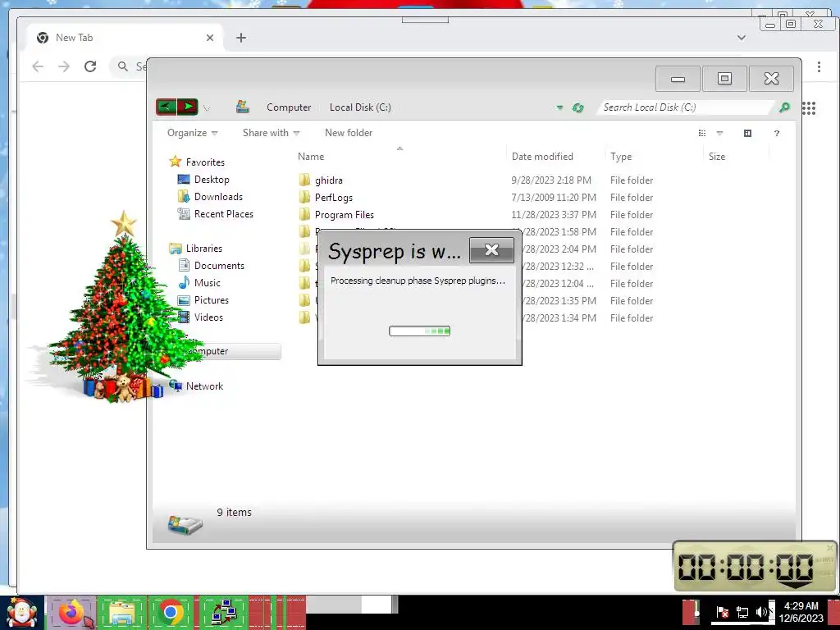The image size is (840, 630).
Task: Sort by the Name column header
Action: [311, 157]
